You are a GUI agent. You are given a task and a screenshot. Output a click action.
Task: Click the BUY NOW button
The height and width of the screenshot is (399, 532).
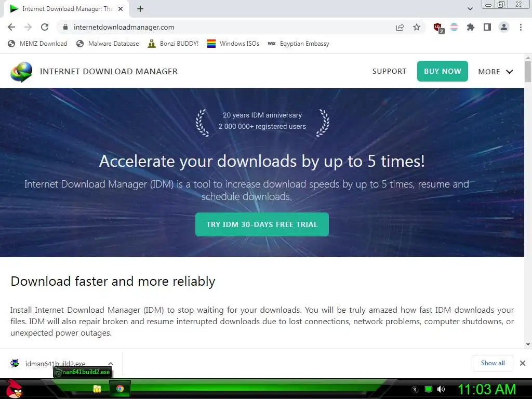coord(443,71)
